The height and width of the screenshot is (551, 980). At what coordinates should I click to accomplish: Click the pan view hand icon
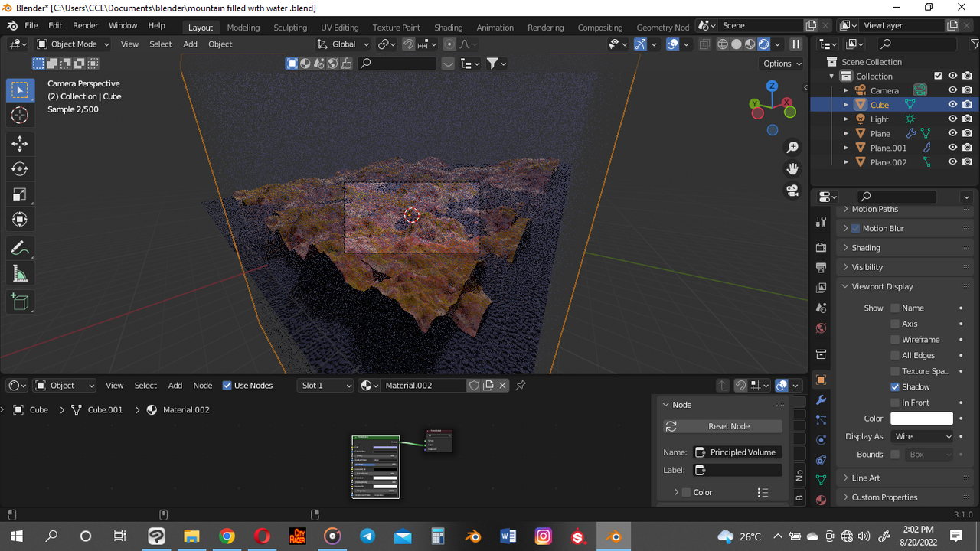point(792,168)
